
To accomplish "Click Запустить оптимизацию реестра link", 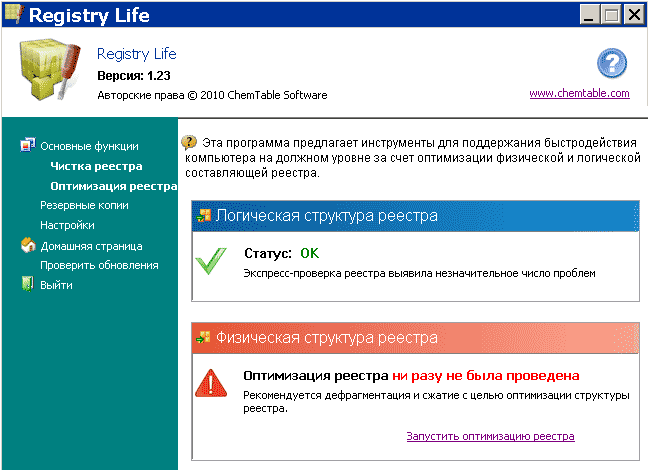I will tap(491, 436).
